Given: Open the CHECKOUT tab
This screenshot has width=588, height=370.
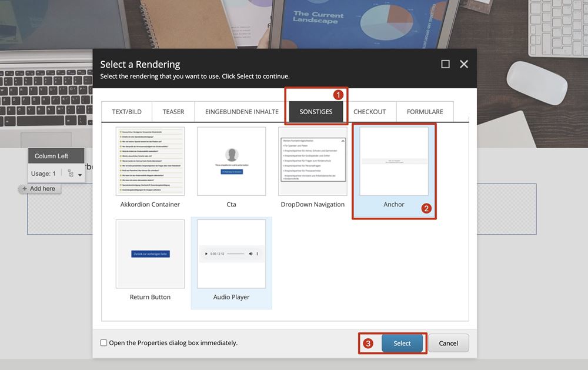Looking at the screenshot, I should point(369,112).
